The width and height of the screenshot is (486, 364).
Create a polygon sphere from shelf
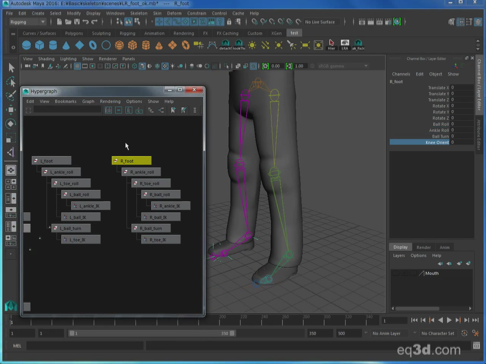[x=26, y=45]
